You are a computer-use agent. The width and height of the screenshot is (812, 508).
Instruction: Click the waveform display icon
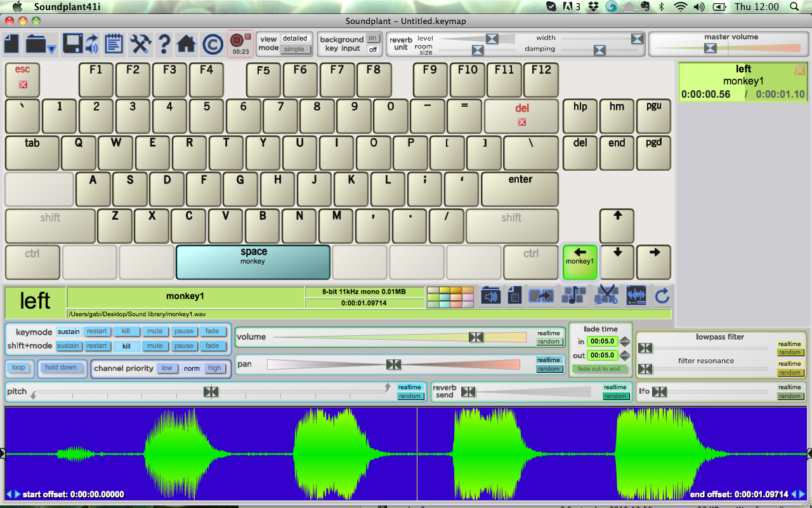click(636, 295)
